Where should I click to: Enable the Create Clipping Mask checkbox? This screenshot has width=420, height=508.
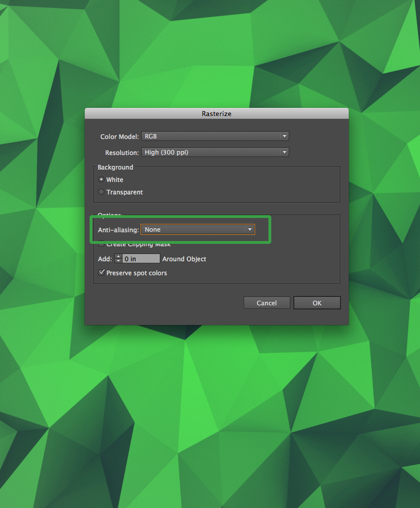pos(101,244)
